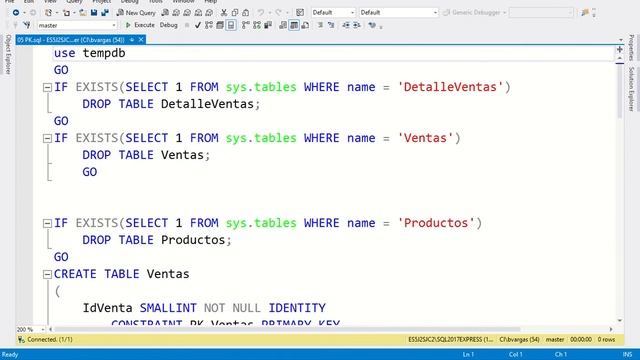Click the horizontal scrollbar right arrow

(611, 329)
